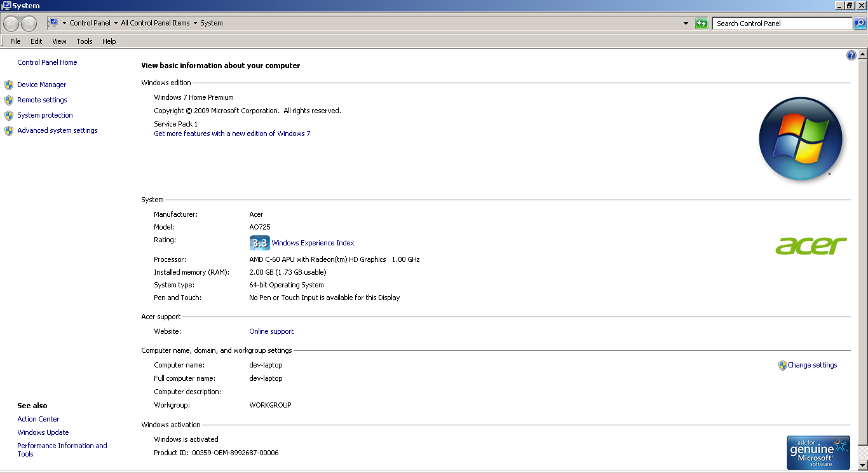Click the green refresh icon by address bar
868x473 pixels.
(702, 24)
